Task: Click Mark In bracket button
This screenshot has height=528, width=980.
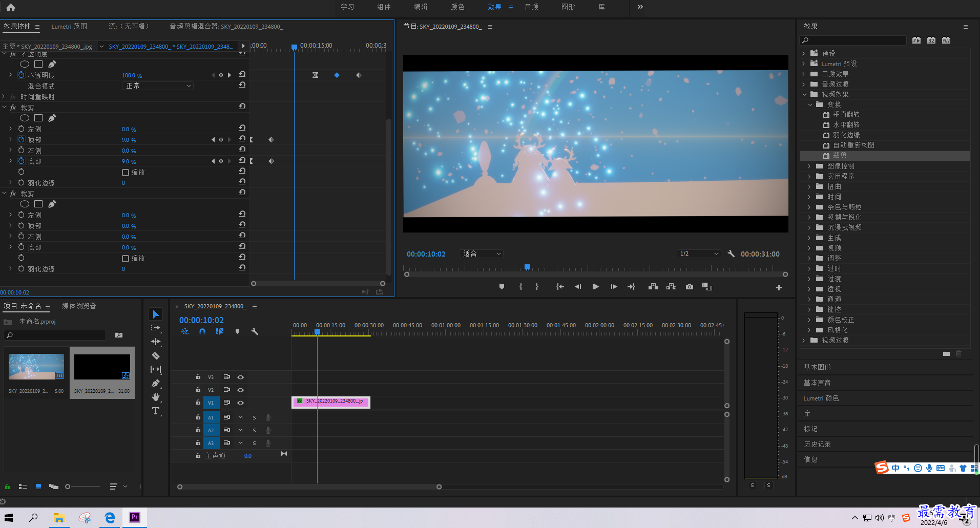Action: 520,287
